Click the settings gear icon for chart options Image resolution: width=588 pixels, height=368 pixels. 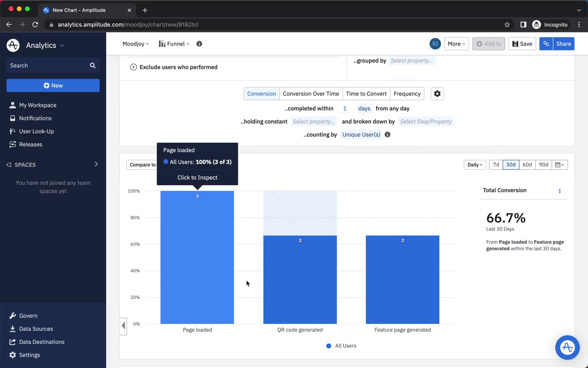[x=437, y=94]
